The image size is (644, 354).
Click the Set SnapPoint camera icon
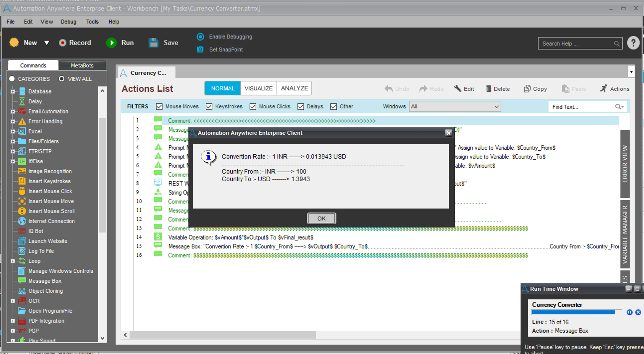200,50
